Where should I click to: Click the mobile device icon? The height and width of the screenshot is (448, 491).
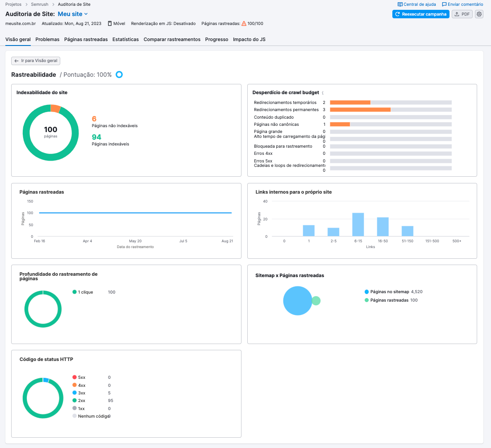(110, 23)
